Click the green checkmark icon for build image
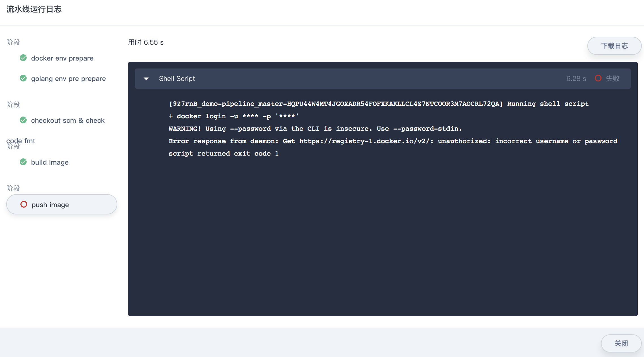 pyautogui.click(x=22, y=162)
